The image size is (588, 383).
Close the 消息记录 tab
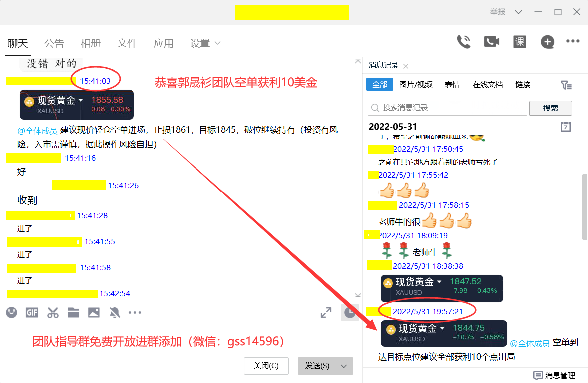pos(406,66)
